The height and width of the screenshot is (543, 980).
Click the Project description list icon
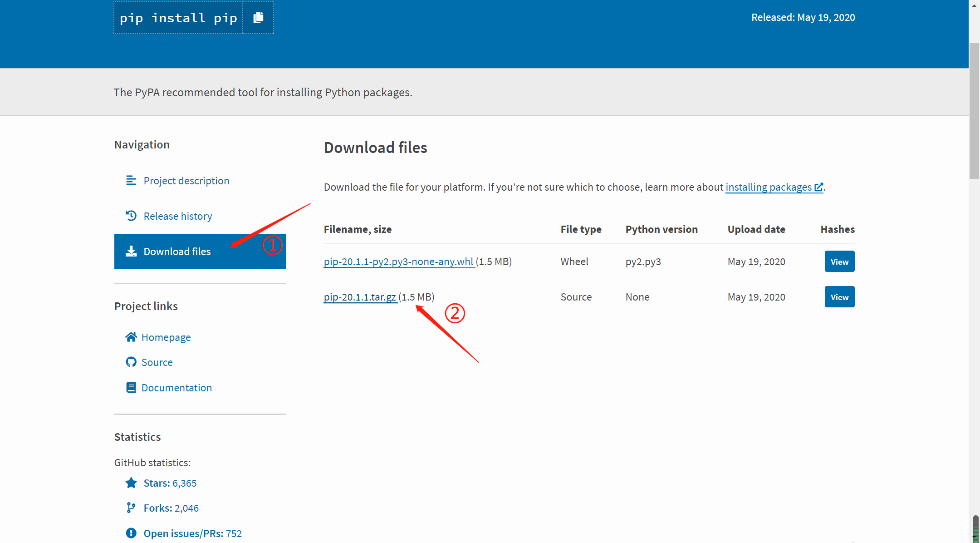click(131, 181)
